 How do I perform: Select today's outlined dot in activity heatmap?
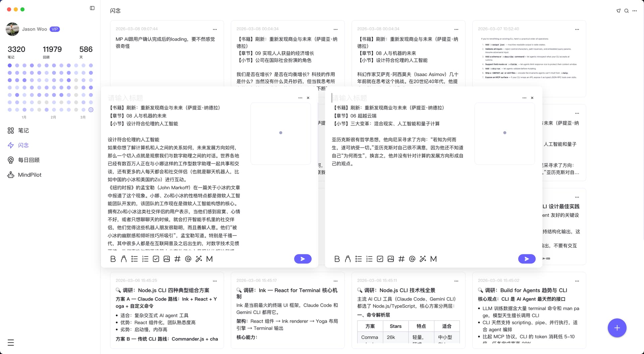point(91,110)
